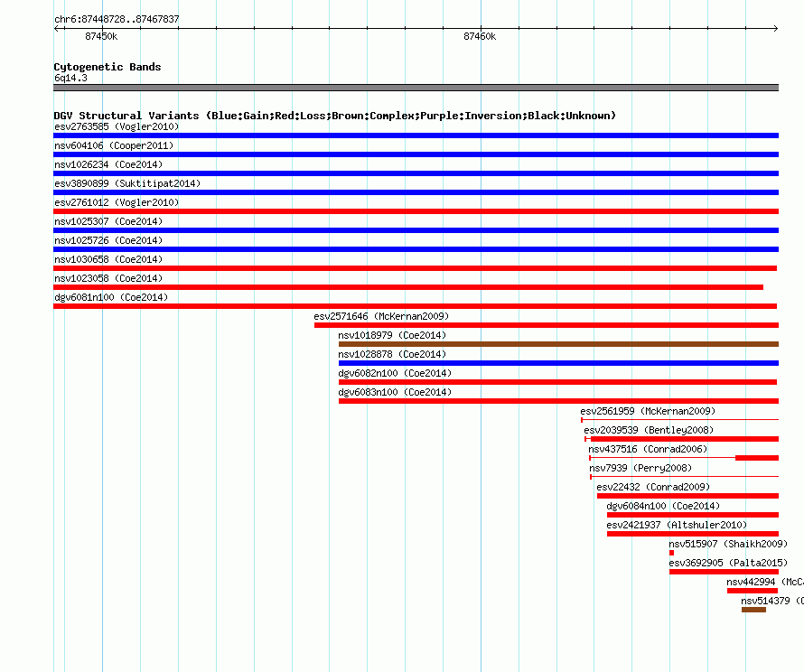Click the Cytogenetic Bands track title
The image size is (804, 672).
(x=108, y=67)
